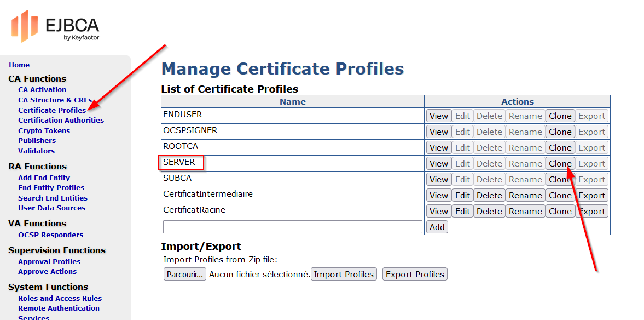Export the CertificatRacine profile
This screenshot has height=320, width=644.
[591, 212]
